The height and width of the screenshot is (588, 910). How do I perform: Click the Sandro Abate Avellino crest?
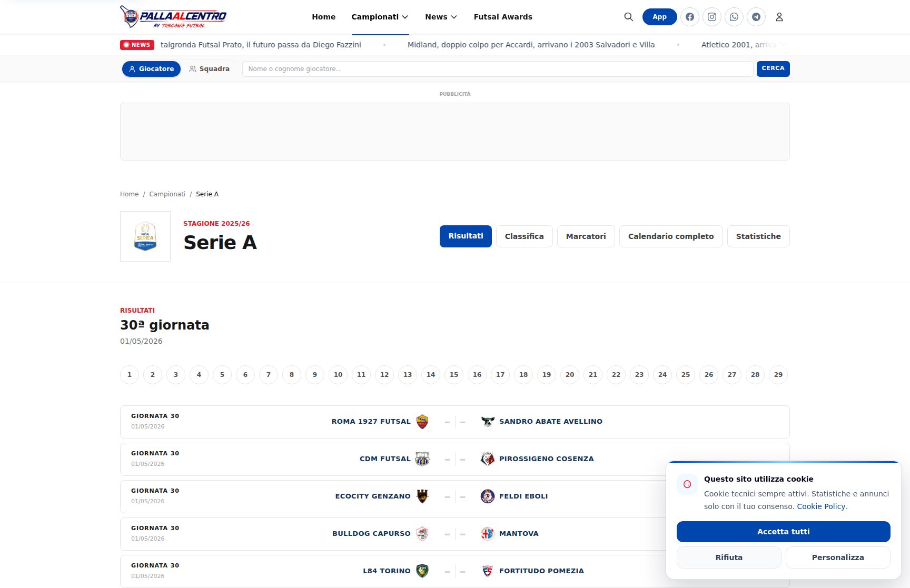point(488,422)
